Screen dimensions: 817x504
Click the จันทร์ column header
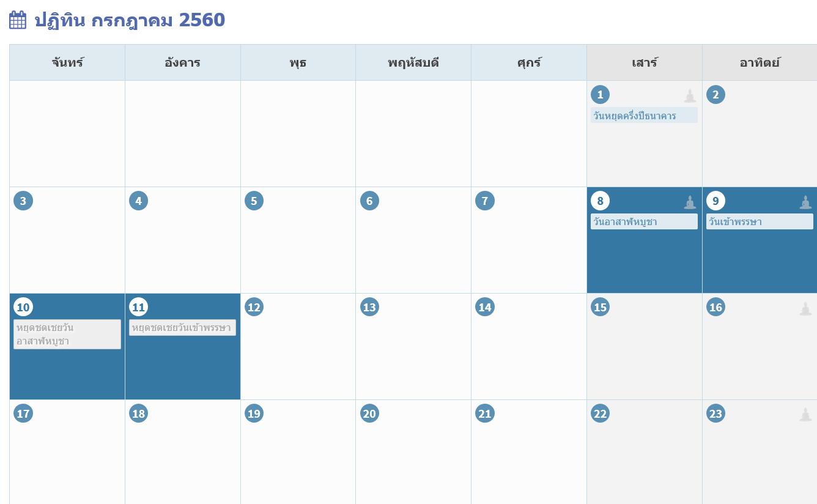click(67, 62)
